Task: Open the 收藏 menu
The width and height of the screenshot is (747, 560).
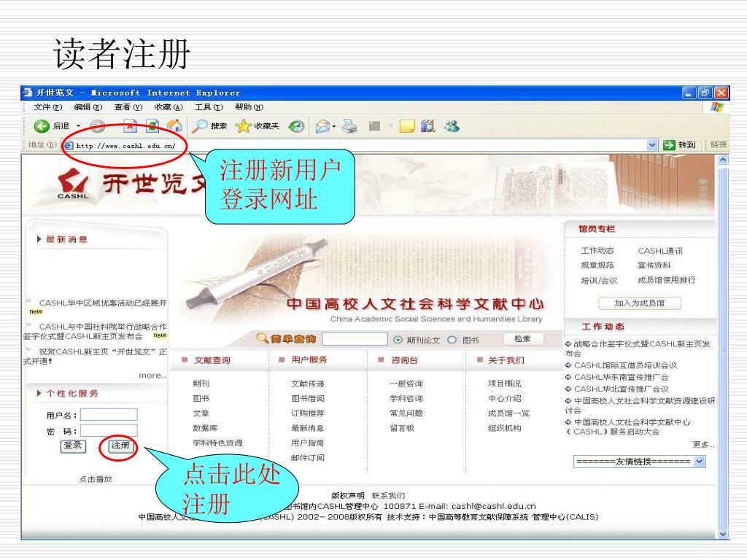Action: (169, 107)
